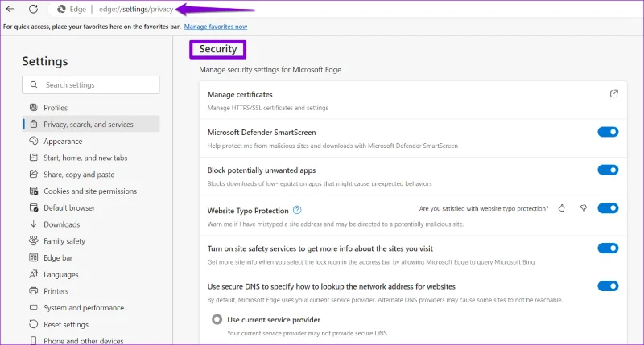Click the lock icon for Privacy, search, and services

coord(34,124)
